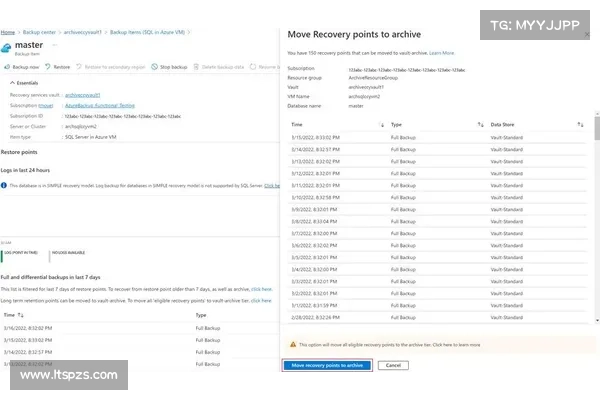Select 3/11/2022, 8:32:01 PM archive row
The image size is (600, 400).
click(437, 185)
